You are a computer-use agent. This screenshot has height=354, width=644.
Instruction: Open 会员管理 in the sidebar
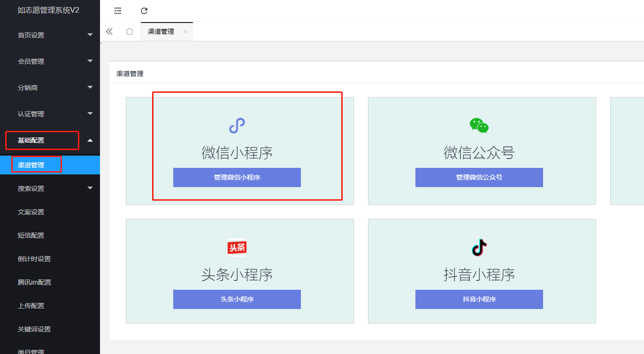pyautogui.click(x=31, y=61)
